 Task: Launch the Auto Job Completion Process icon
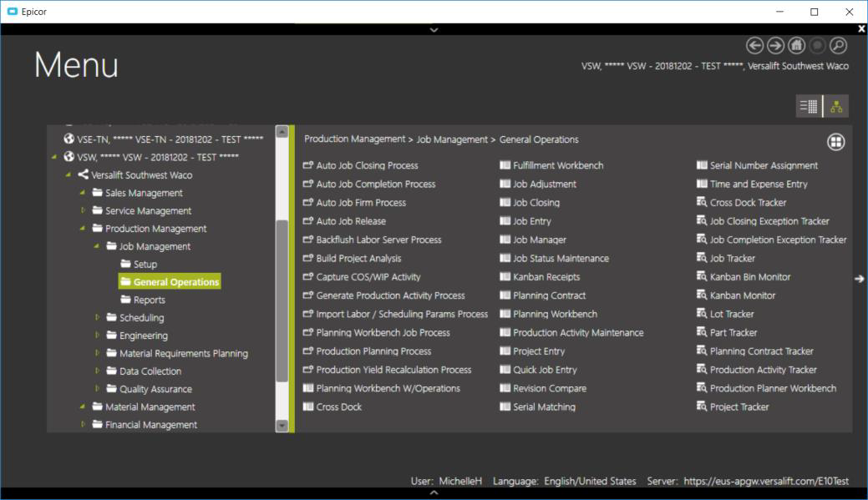(308, 184)
